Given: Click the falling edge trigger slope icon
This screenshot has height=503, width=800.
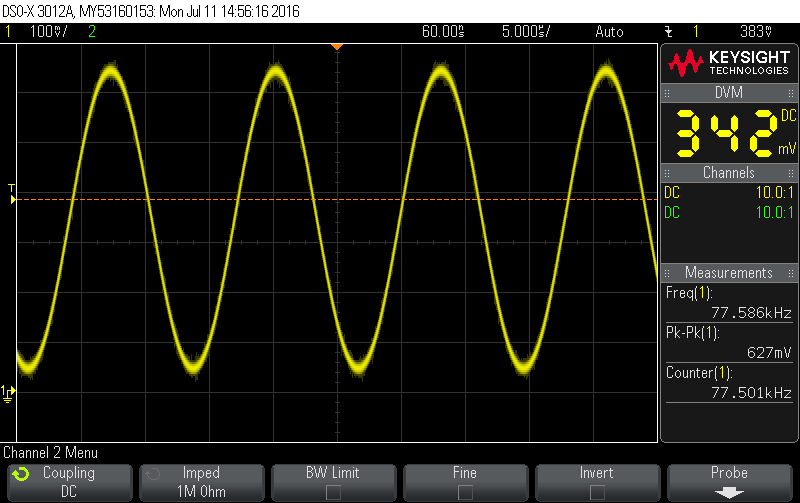Looking at the screenshot, I should 668,32.
